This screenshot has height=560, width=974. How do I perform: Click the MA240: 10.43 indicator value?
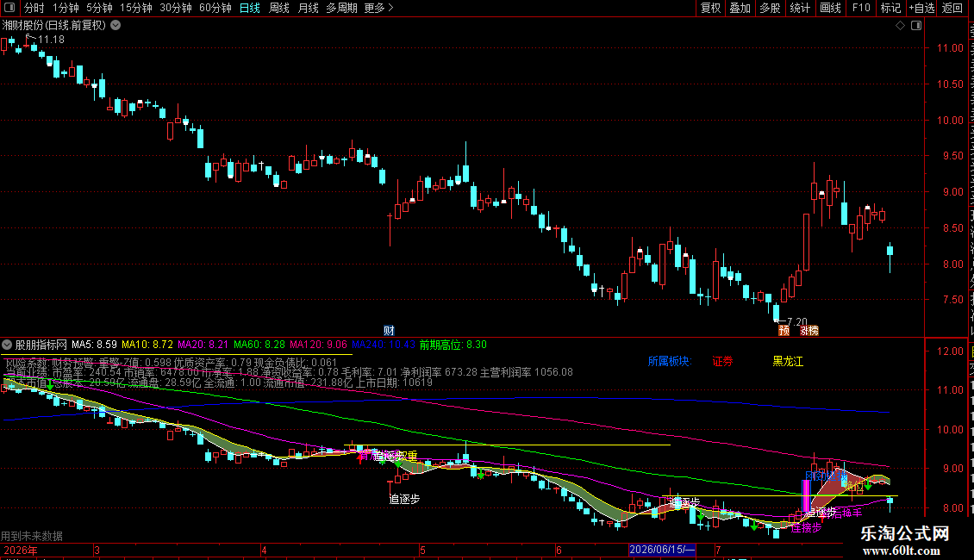tap(384, 345)
